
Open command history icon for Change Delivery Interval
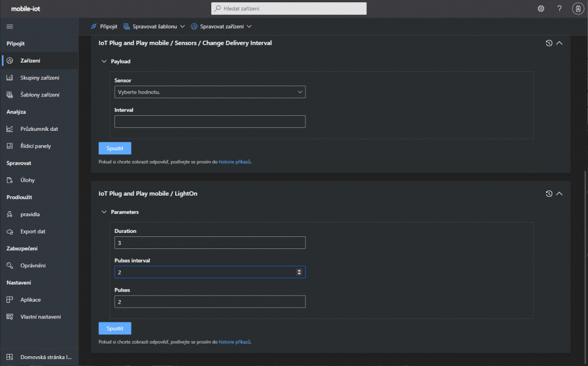point(549,43)
